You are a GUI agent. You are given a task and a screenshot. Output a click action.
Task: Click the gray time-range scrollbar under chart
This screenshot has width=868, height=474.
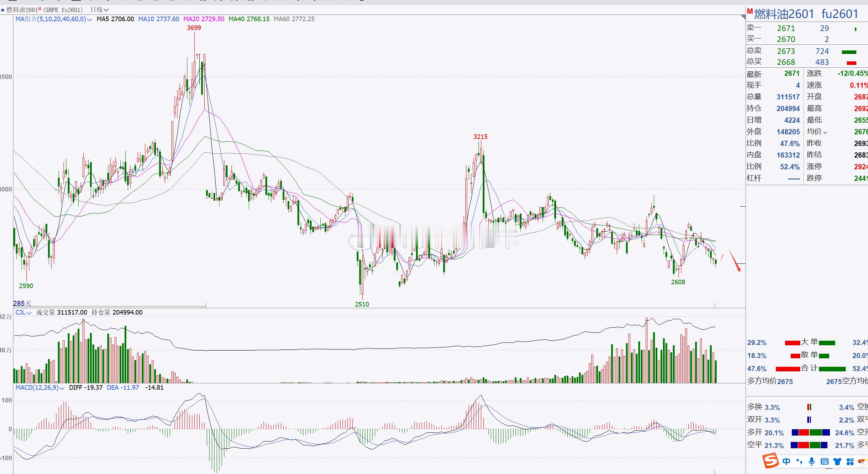[x=109, y=306]
